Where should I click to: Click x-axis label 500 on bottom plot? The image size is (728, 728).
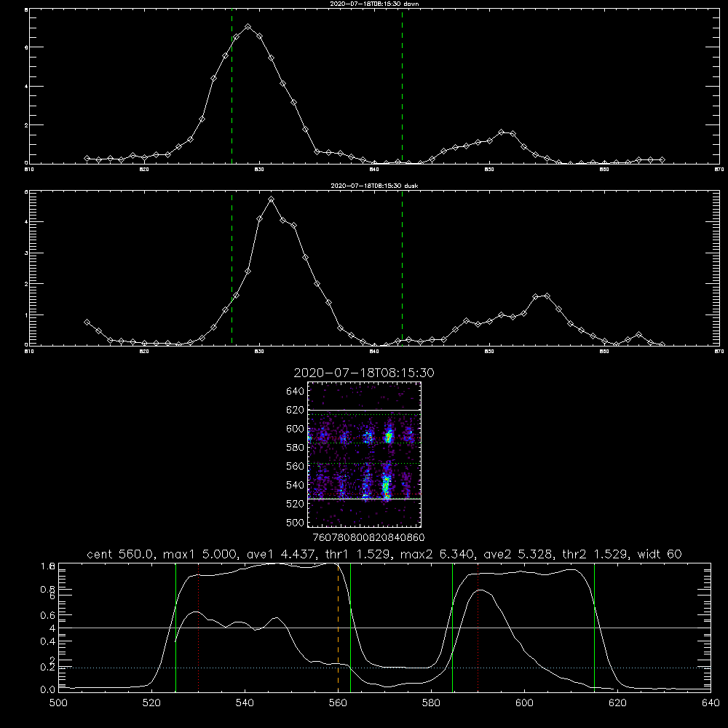(x=58, y=703)
